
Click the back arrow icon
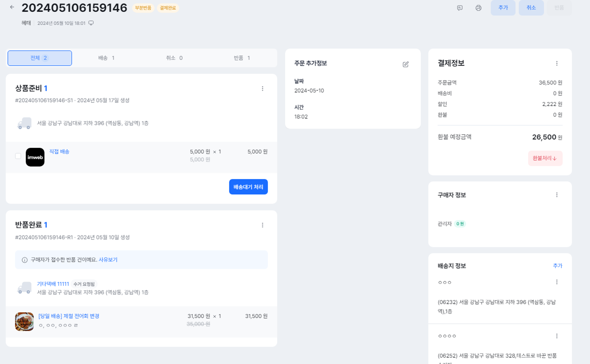tap(12, 7)
